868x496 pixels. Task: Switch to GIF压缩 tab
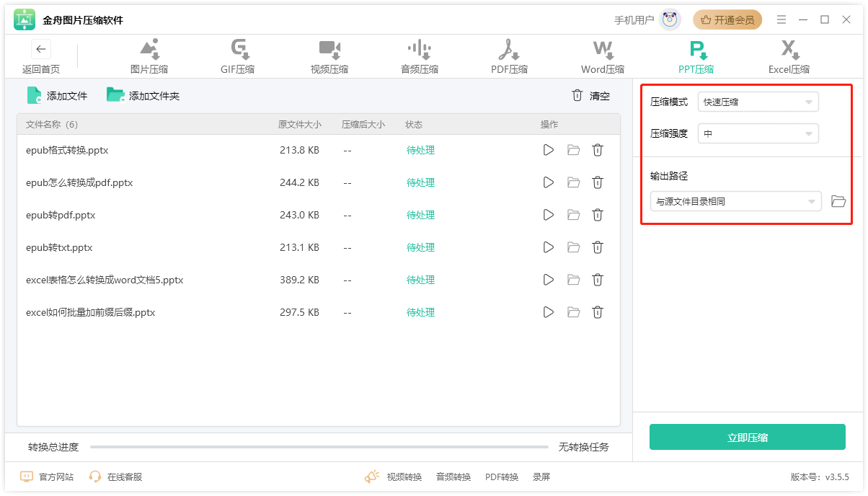(238, 57)
